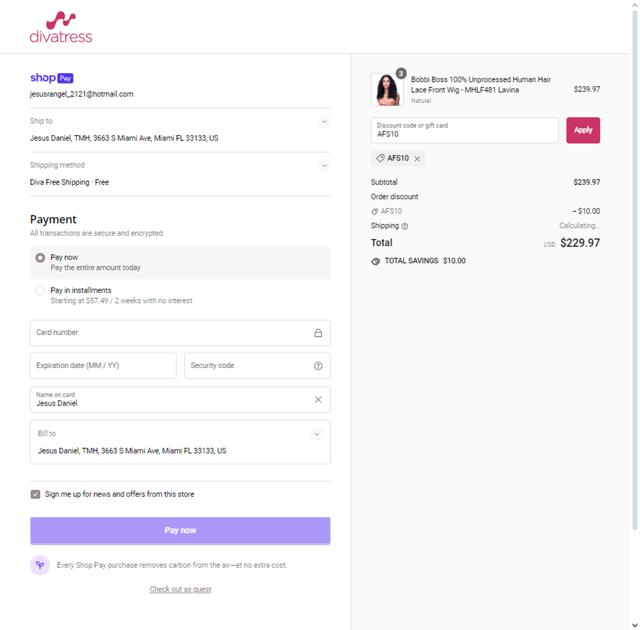The image size is (640, 630).
Task: Click the Total Savings tag icon
Action: click(376, 261)
